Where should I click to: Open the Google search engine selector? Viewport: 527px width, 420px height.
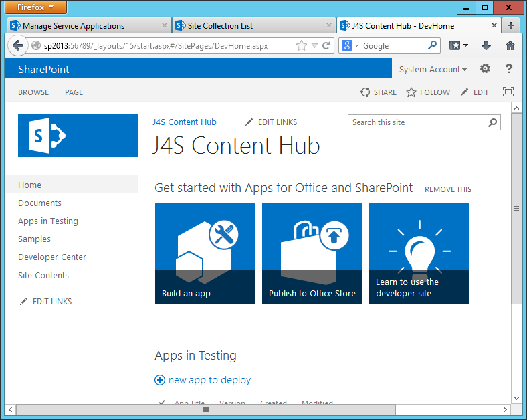[x=350, y=45]
